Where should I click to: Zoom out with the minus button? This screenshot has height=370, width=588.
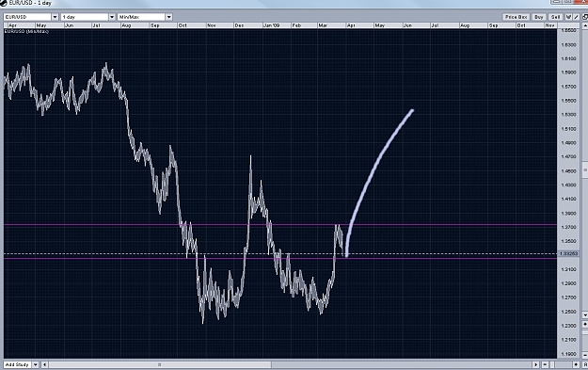point(545,364)
